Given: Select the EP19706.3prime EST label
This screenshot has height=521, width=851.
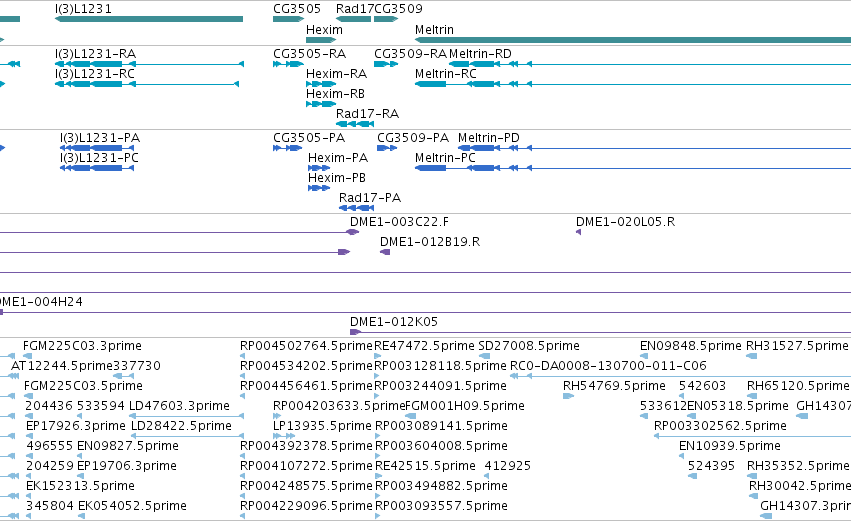Looking at the screenshot, I should [127, 467].
